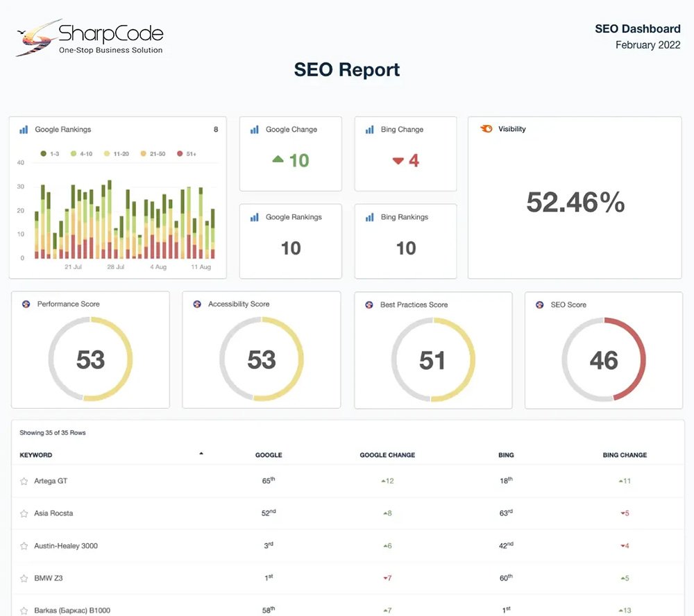Open the Austin-Healey 3000 keyword row

click(66, 546)
